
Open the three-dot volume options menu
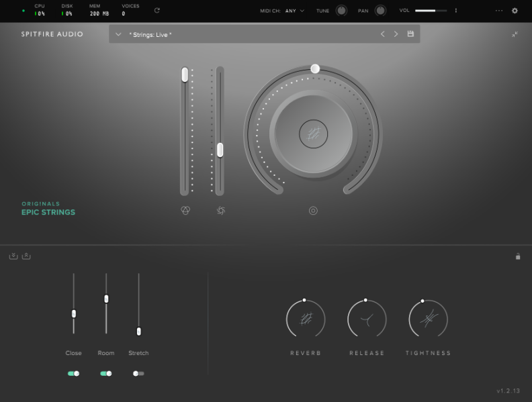tap(456, 11)
